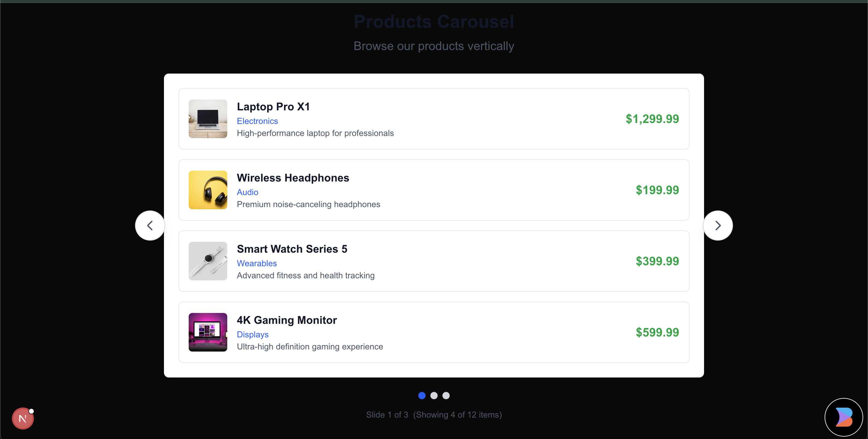Select the second pagination dot
The image size is (868, 439).
[434, 396]
